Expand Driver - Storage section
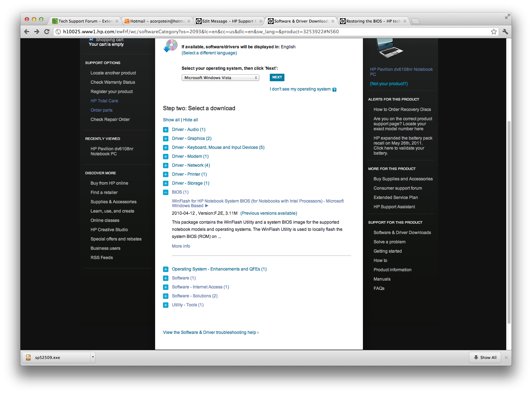532x394 pixels. [166, 183]
